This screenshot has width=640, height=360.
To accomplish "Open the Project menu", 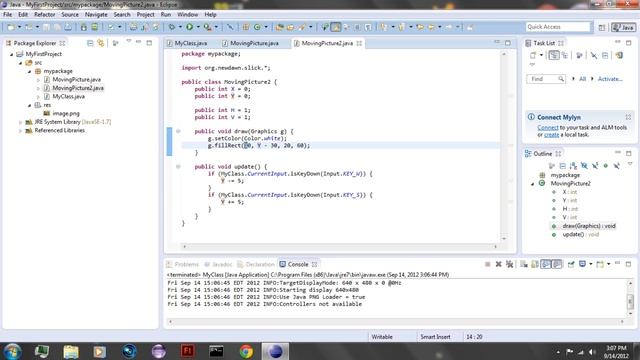I will pos(145,14).
